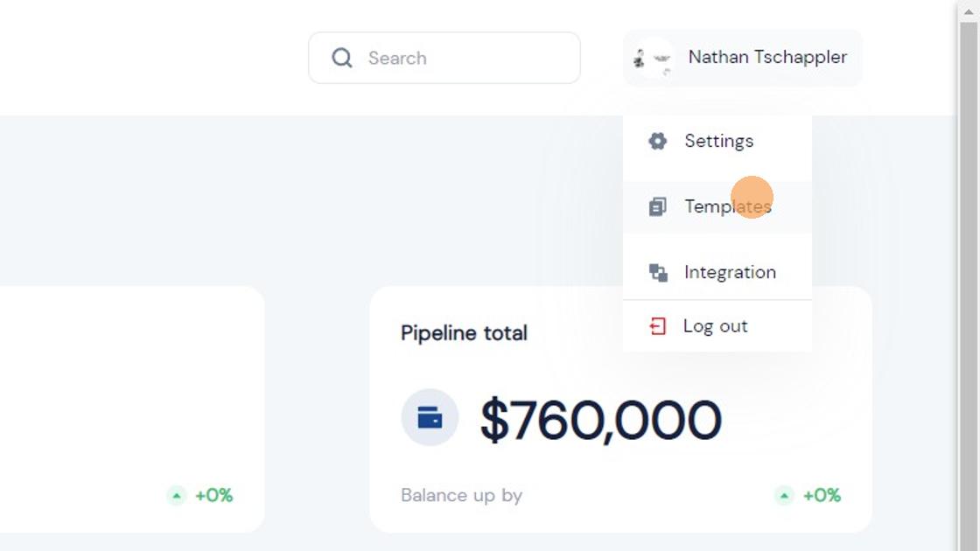Click the magnifying glass search icon
980x551 pixels.
(342, 58)
